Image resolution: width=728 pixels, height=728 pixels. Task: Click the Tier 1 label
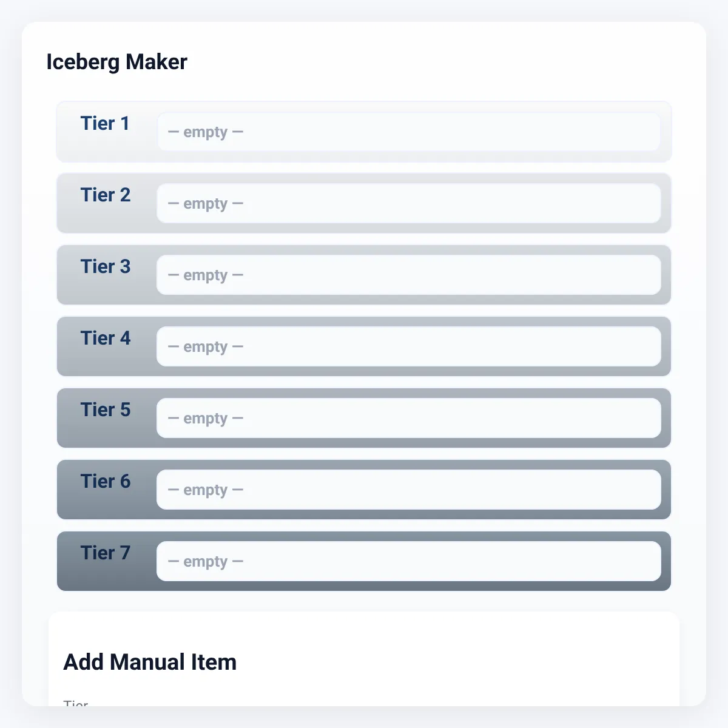(105, 124)
